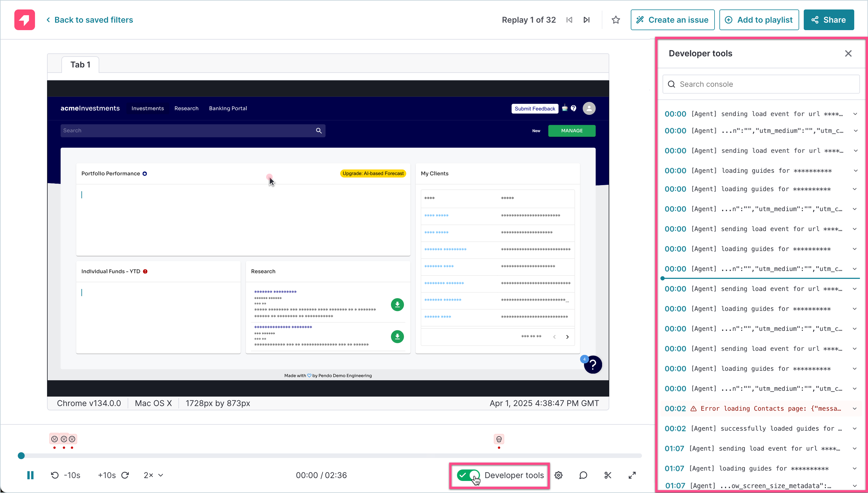Close the Developer tools panel
The height and width of the screenshot is (493, 868).
[x=848, y=53]
